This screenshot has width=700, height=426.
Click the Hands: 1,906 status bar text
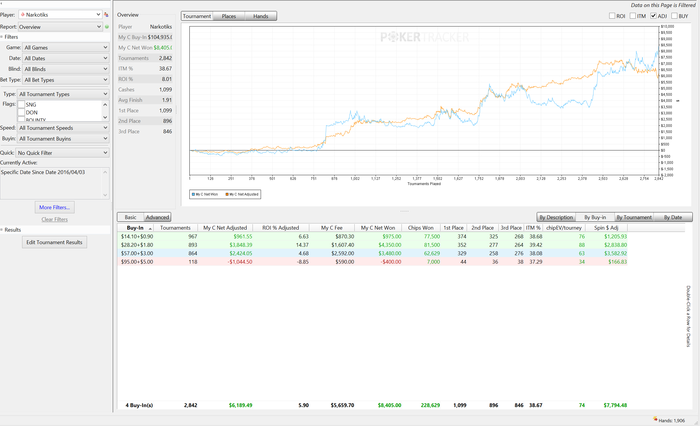[x=671, y=421]
